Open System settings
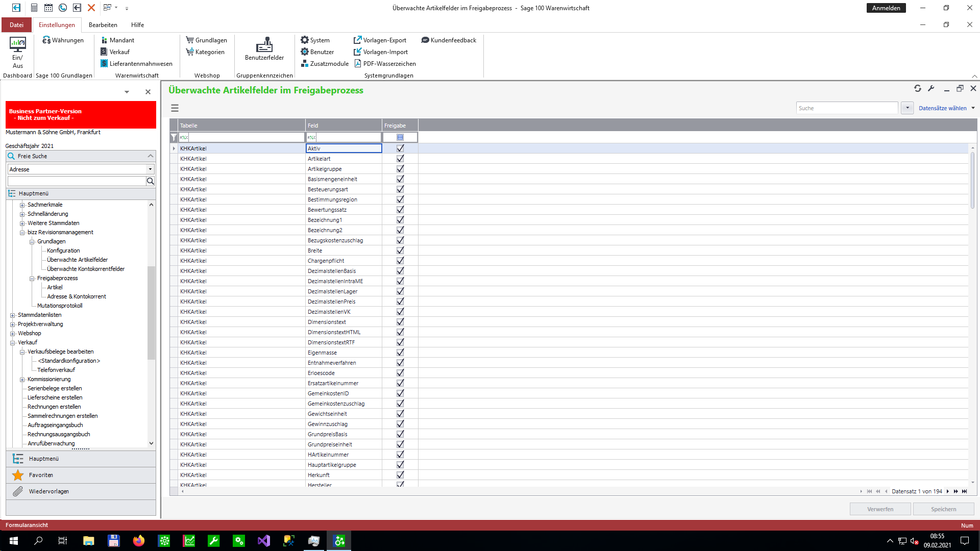 pos(315,40)
